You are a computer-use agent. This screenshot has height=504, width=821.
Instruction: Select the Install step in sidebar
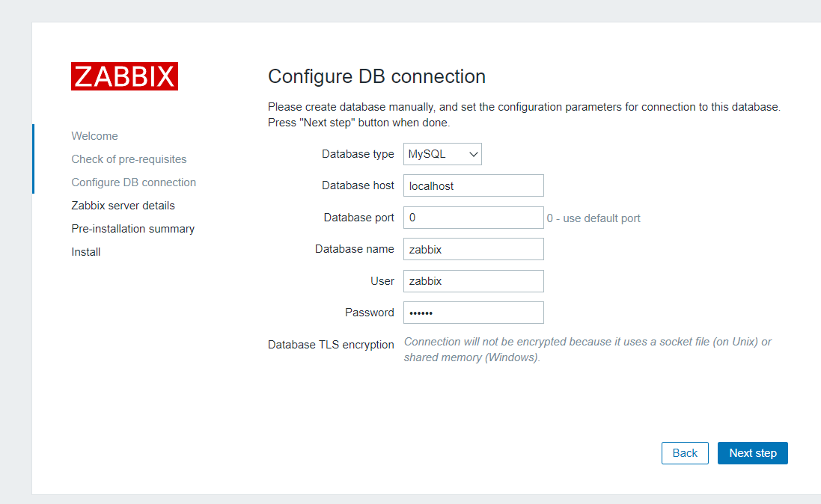click(86, 252)
